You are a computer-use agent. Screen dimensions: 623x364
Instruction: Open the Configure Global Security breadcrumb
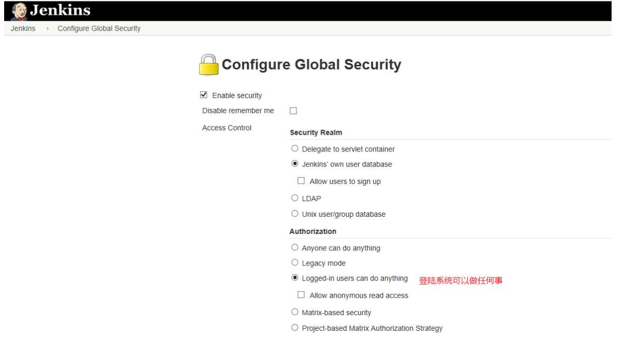point(99,29)
